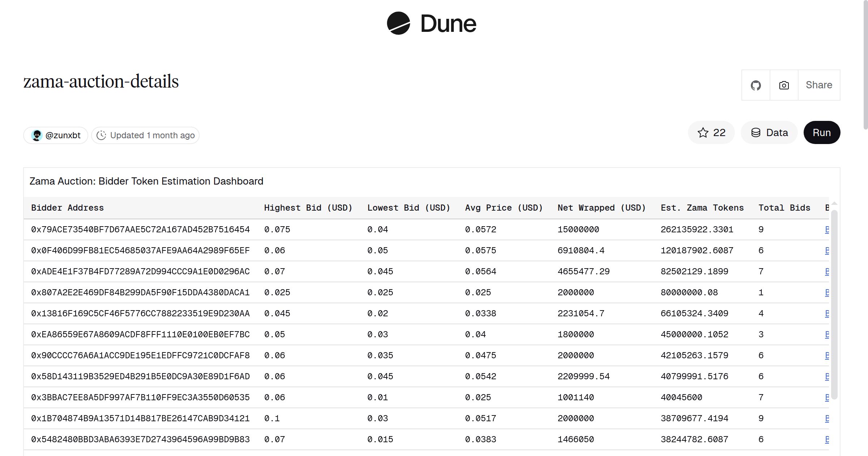Click the 'Bidder Address' column header

[68, 207]
